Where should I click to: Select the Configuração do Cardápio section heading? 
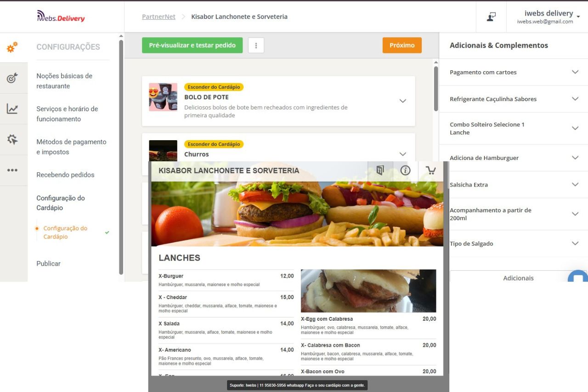61,203
